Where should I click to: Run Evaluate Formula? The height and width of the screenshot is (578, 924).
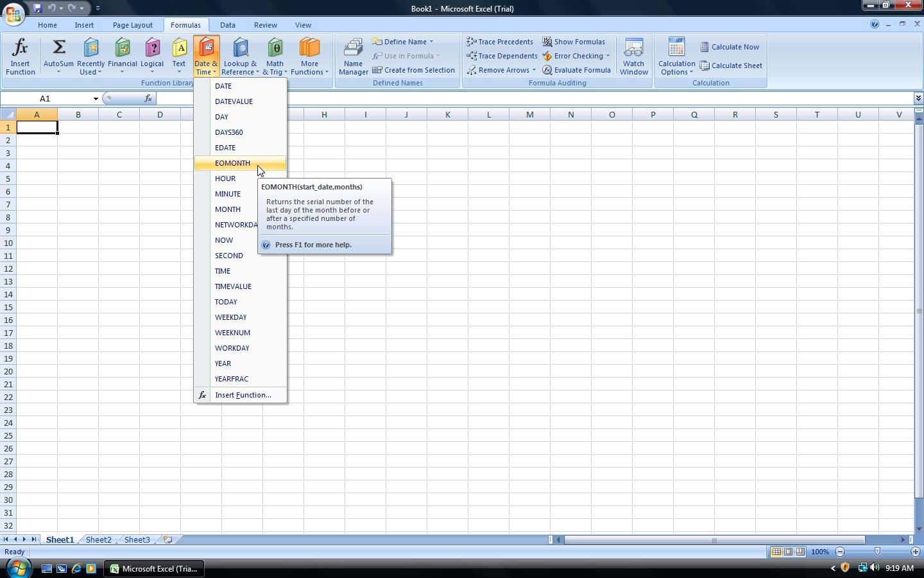[x=577, y=70]
